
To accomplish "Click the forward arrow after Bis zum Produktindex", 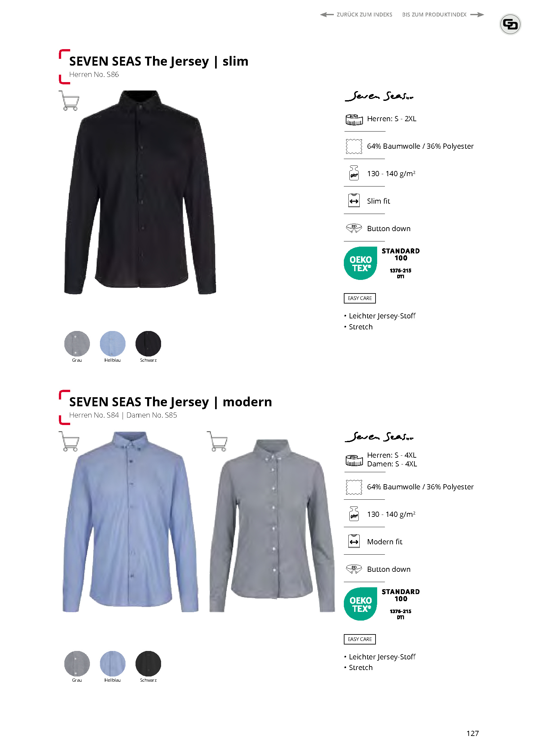I will [477, 15].
